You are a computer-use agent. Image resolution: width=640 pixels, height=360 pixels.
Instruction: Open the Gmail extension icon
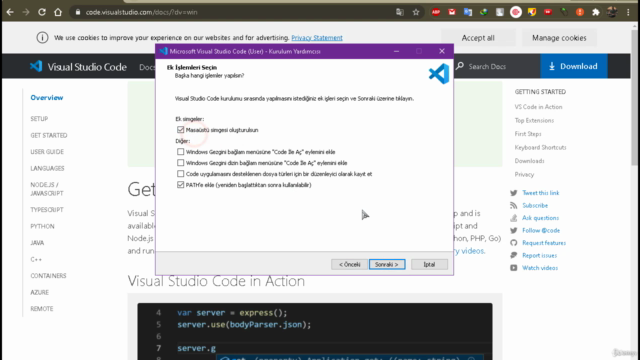tap(452, 12)
